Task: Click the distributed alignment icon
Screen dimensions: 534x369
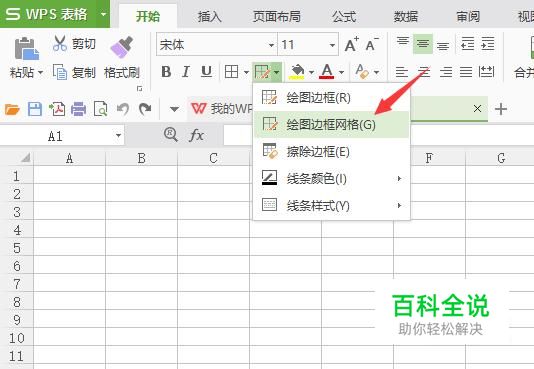Action: pos(486,72)
